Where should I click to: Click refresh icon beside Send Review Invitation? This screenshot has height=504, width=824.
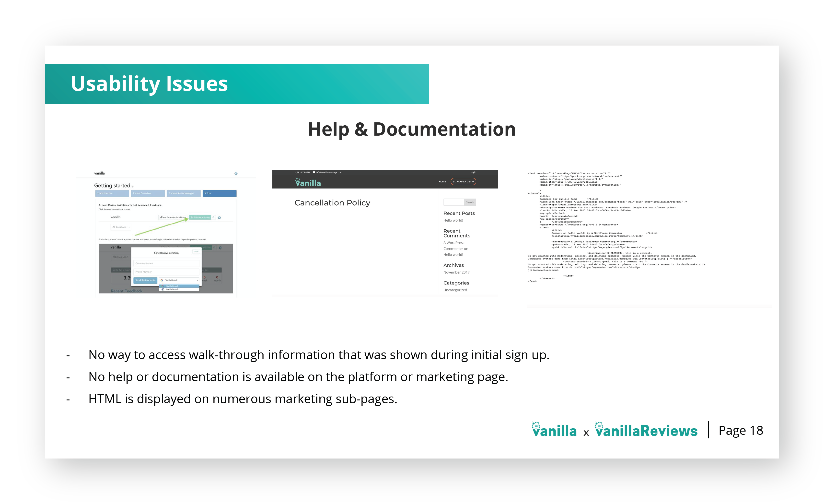[213, 217]
